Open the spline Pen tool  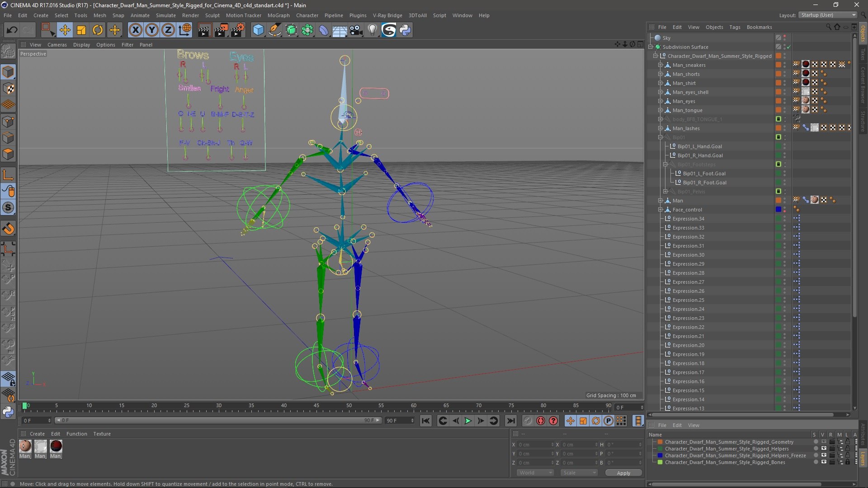[274, 30]
